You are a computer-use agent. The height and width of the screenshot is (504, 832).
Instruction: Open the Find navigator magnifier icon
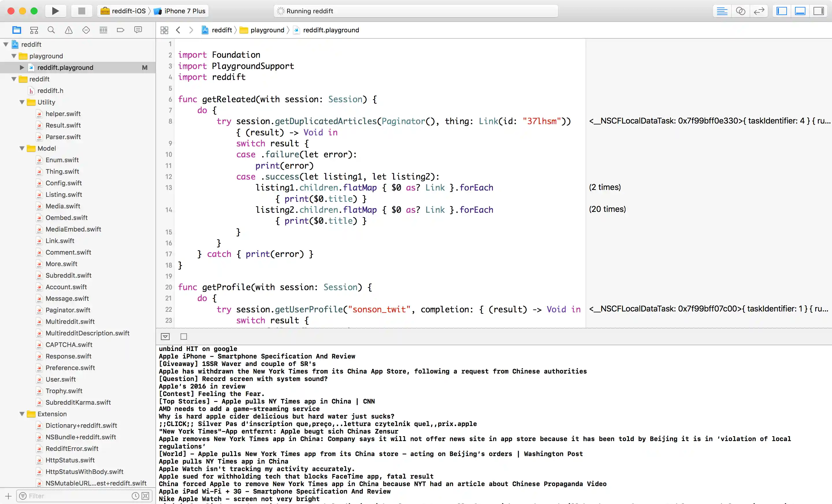51,30
